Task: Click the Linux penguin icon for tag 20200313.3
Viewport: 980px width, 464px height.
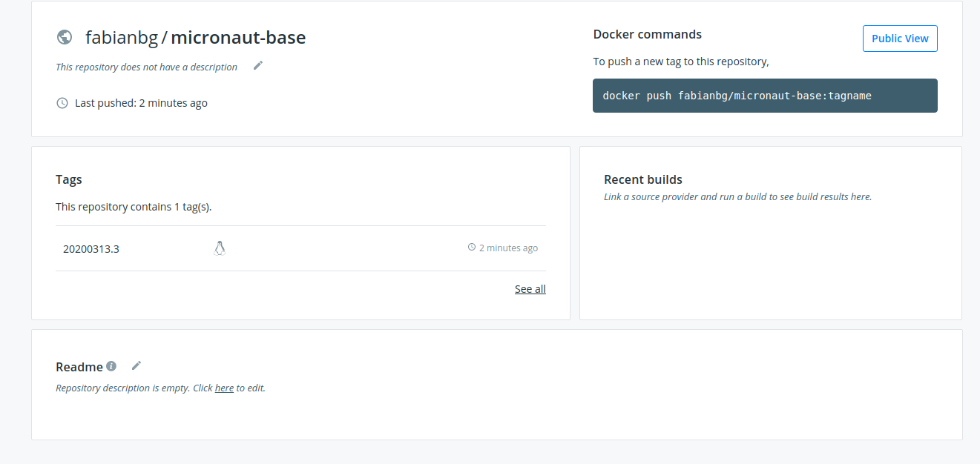Action: point(220,248)
